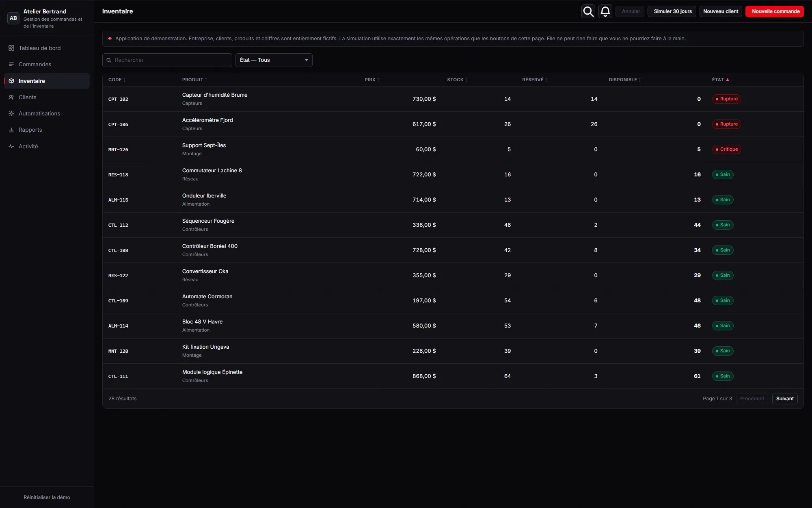This screenshot has height=508, width=812.
Task: Open the Onduleur Iberville row
Action: pyautogui.click(x=453, y=200)
